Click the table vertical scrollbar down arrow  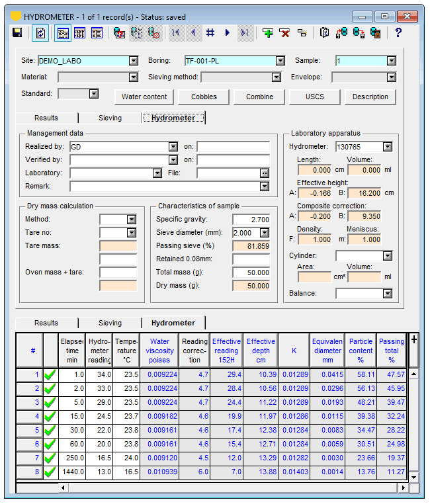click(x=414, y=478)
